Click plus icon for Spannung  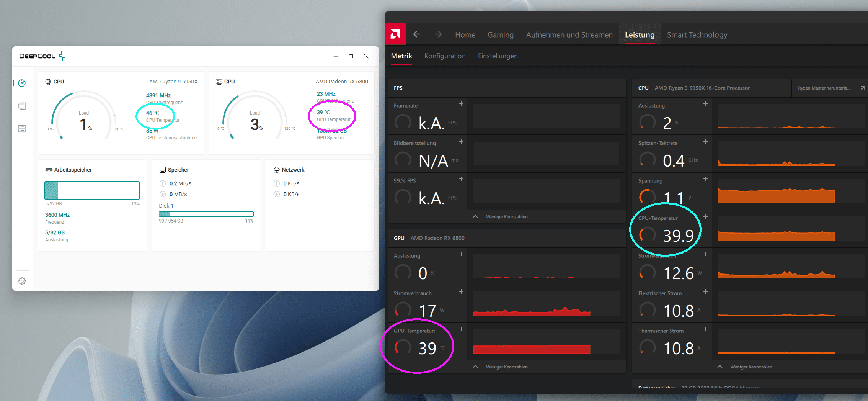point(706,179)
